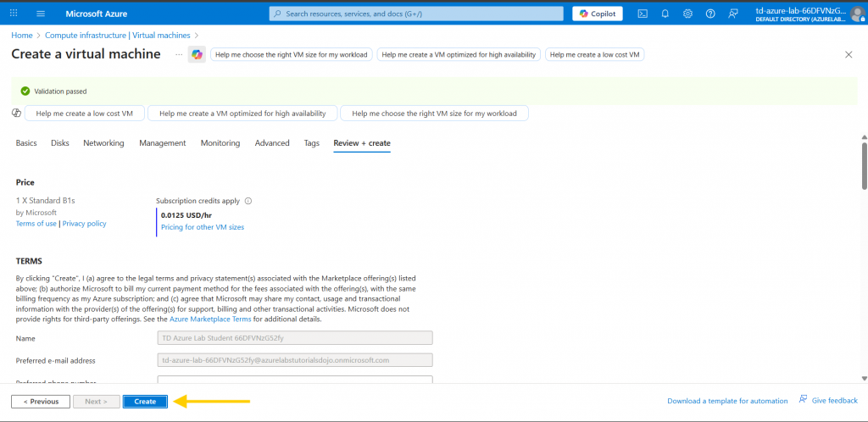The height and width of the screenshot is (422, 868).
Task: Click top 'Help me create a low cost VM' suggestion
Action: (594, 54)
